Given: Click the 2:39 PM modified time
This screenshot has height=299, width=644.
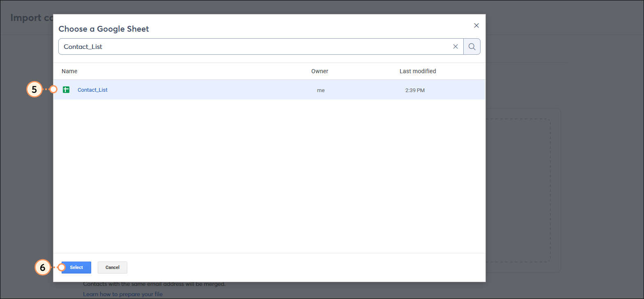Looking at the screenshot, I should [415, 90].
